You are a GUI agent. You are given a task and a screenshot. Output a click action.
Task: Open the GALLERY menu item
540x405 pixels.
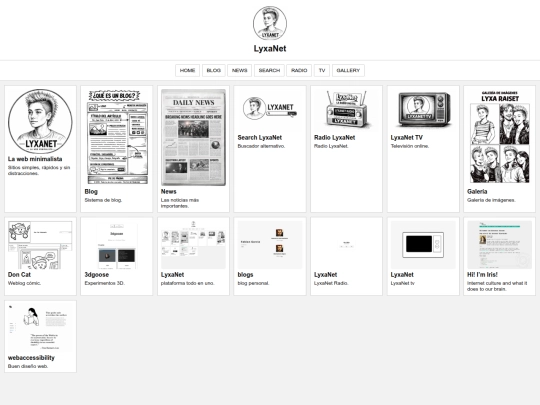[348, 70]
